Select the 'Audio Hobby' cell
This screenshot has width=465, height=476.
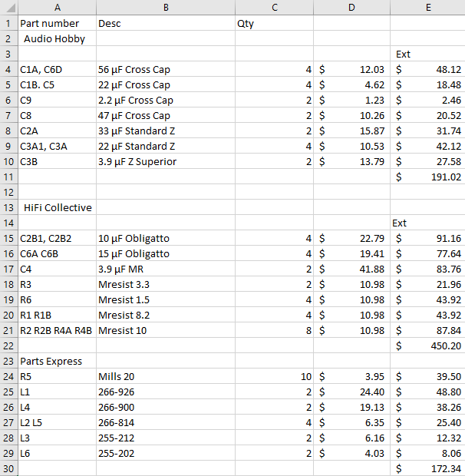[x=57, y=38]
